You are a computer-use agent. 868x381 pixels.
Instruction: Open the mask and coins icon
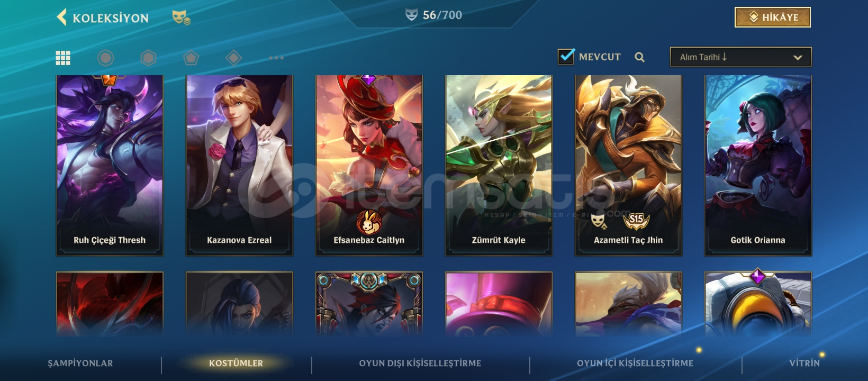181,18
